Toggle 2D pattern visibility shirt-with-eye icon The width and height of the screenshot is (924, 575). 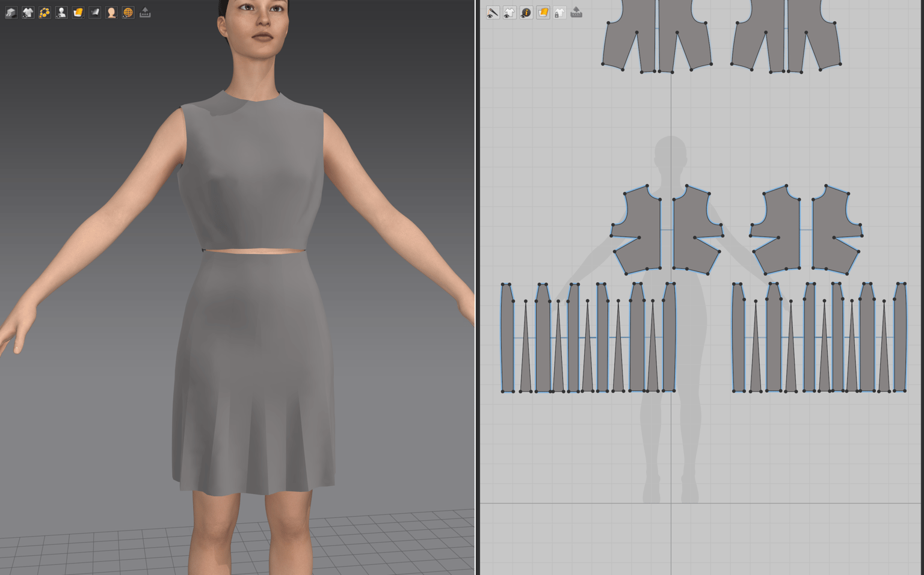tap(510, 13)
